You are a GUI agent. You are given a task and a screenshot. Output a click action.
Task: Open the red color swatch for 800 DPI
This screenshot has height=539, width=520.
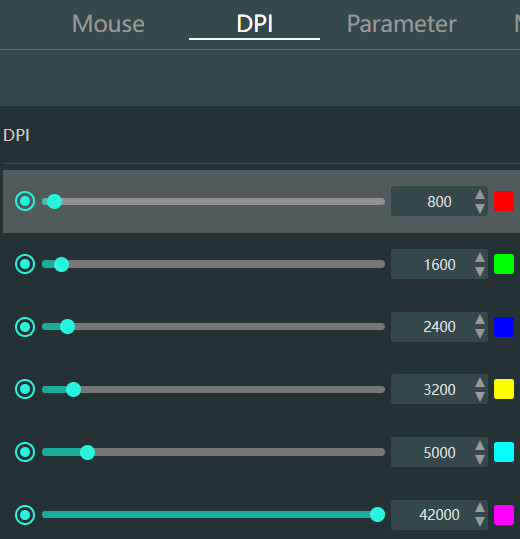pyautogui.click(x=504, y=201)
